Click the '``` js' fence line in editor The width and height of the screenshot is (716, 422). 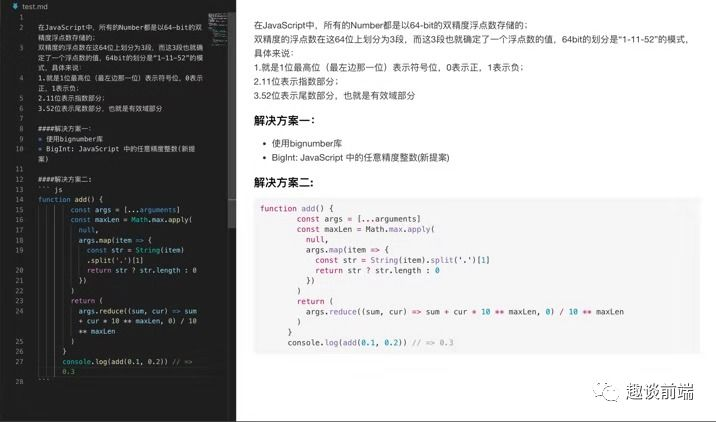(50, 190)
